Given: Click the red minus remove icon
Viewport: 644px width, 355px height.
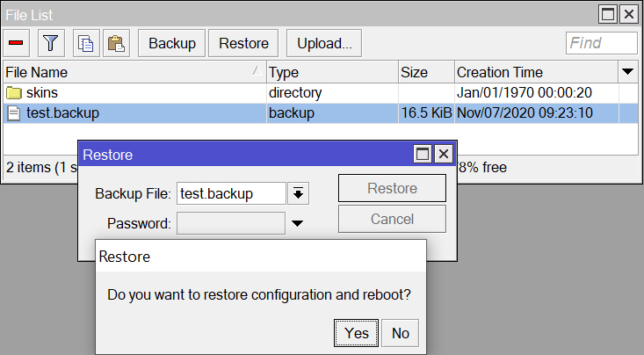Looking at the screenshot, I should [x=16, y=43].
